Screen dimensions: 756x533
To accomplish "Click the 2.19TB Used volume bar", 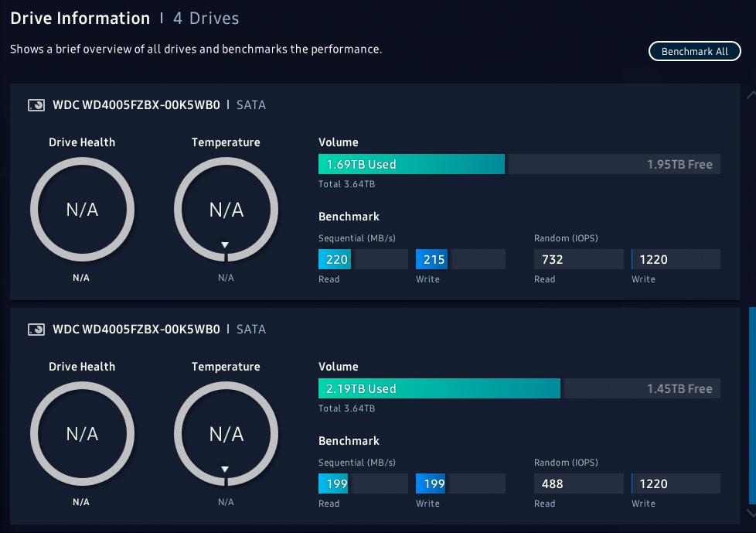I will (439, 388).
